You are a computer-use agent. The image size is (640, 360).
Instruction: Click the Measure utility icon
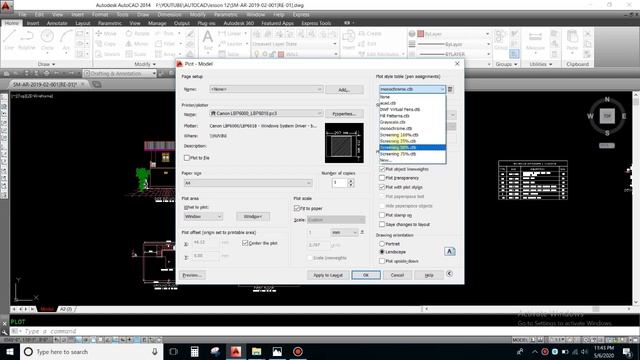coord(535,40)
